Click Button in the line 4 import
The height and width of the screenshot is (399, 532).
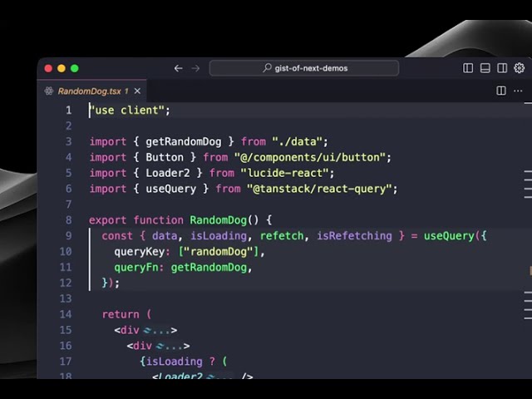[x=165, y=157]
